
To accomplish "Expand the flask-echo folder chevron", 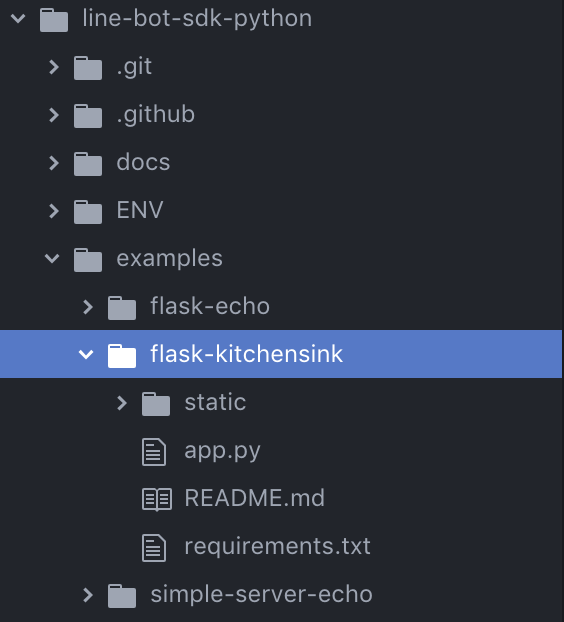I will [x=88, y=307].
